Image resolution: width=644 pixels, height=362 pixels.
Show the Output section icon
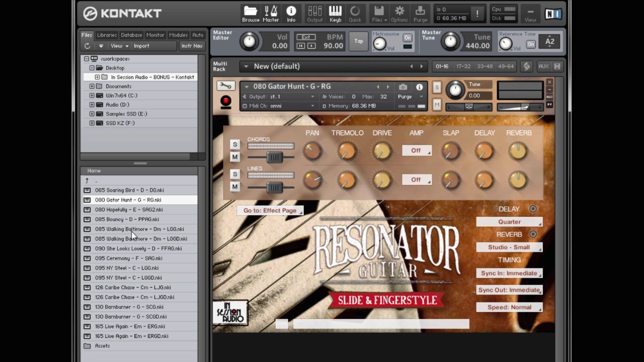315,14
